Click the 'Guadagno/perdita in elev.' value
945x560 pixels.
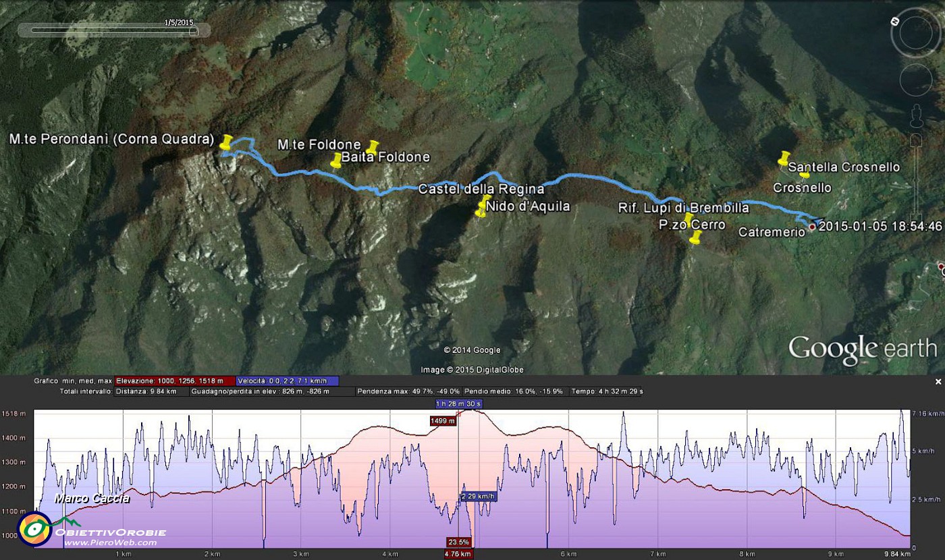coord(261,391)
